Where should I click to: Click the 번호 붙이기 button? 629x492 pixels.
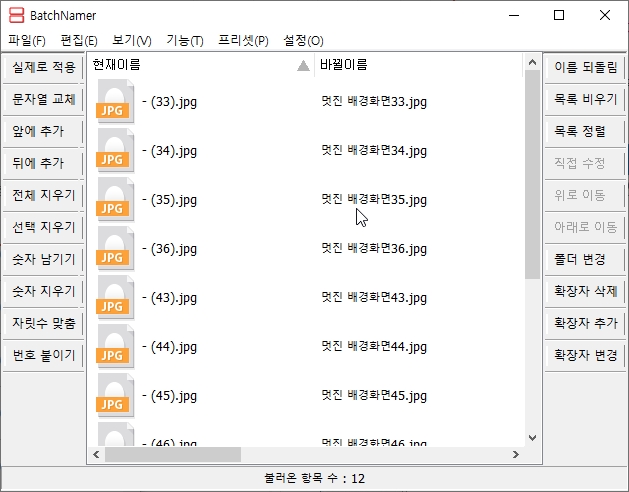pos(43,356)
